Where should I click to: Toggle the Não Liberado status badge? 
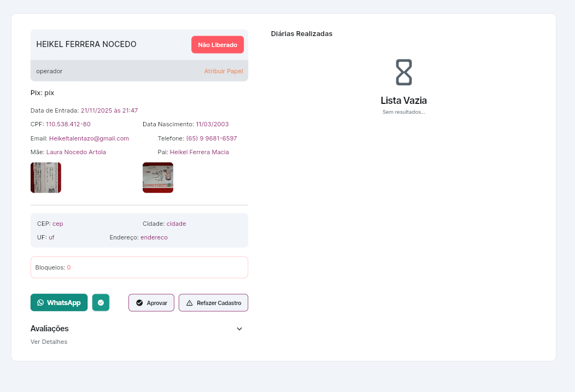tap(217, 44)
